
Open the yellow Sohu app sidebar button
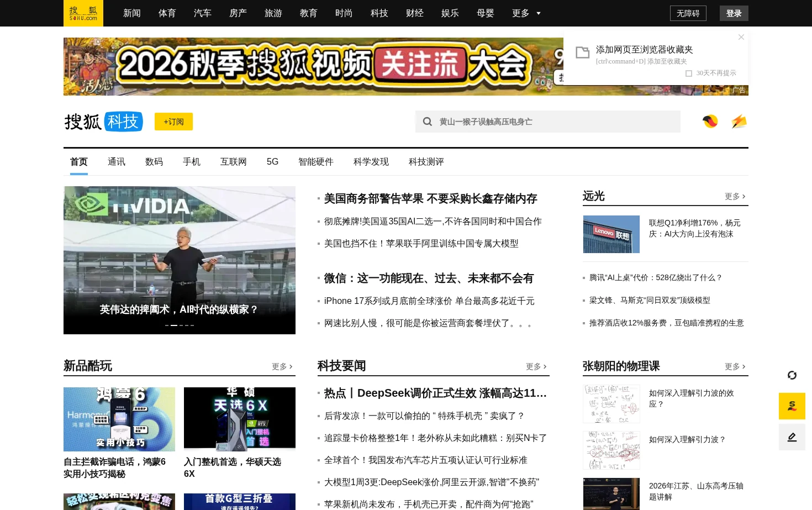pyautogui.click(x=792, y=406)
